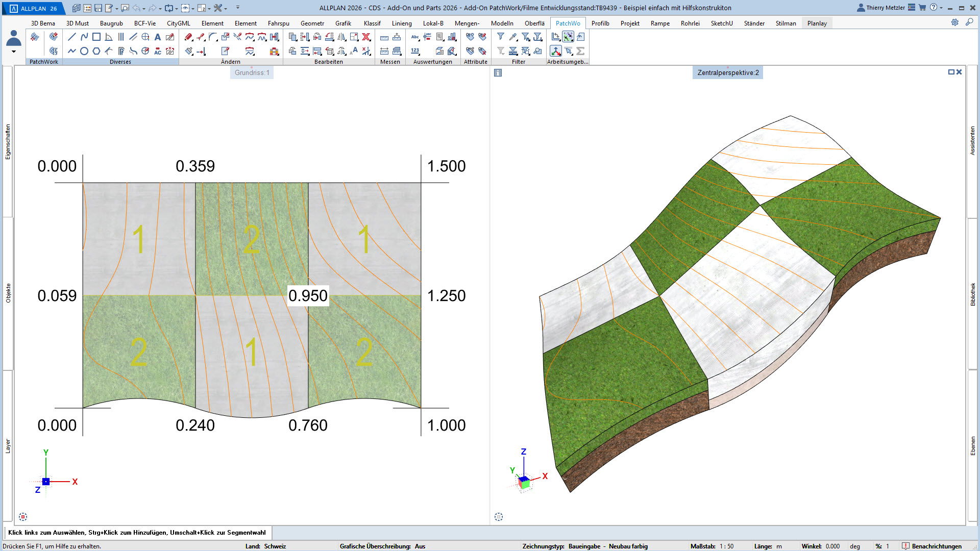Click the save icon in title bar
The width and height of the screenshot is (980, 551).
[98, 8]
